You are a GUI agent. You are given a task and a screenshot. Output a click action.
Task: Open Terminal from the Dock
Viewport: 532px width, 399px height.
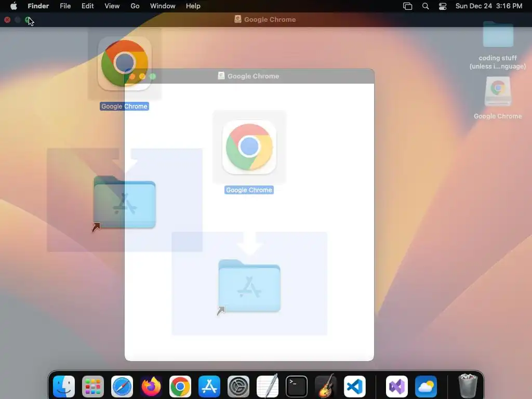[x=297, y=387]
